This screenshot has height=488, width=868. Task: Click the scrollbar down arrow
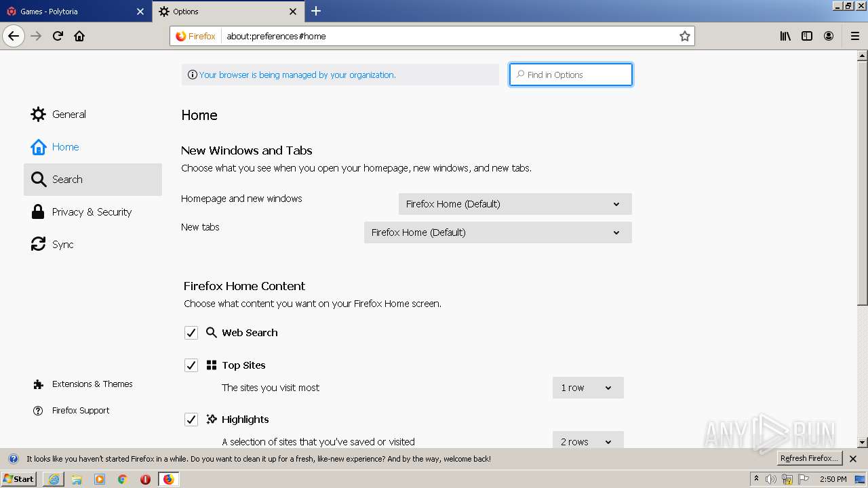(x=863, y=443)
